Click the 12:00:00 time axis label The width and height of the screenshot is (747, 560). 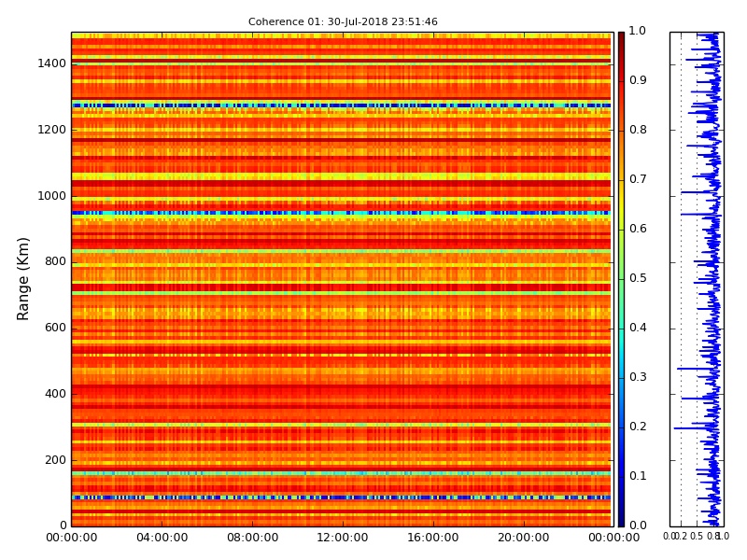point(343,538)
